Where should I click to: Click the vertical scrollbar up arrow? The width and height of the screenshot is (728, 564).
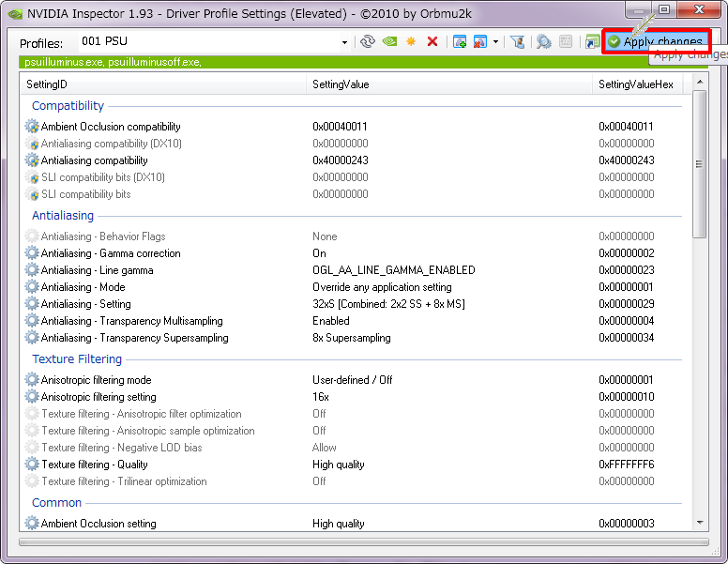click(x=700, y=82)
